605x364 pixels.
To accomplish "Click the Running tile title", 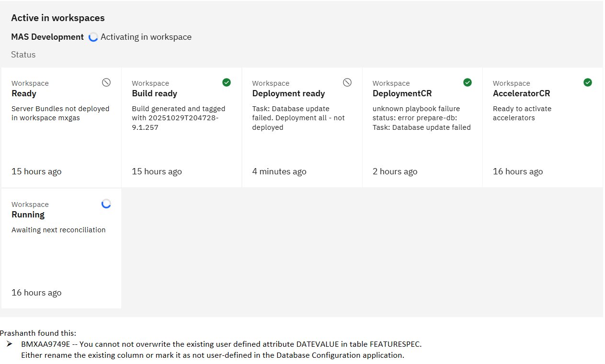I will [x=28, y=215].
